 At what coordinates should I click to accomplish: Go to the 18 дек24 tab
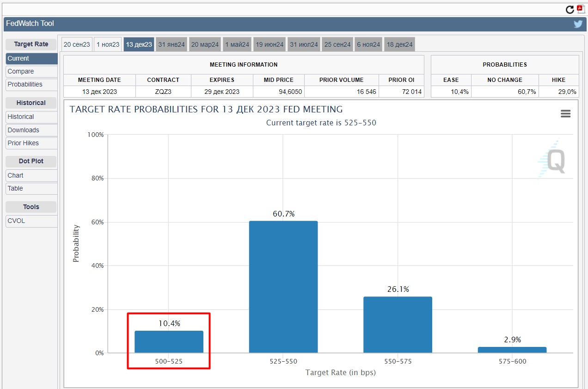[x=399, y=44]
